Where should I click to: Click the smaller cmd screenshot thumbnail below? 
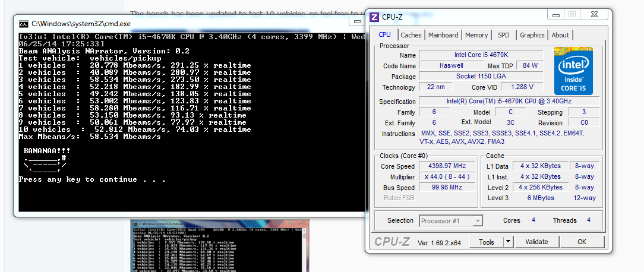[x=220, y=246]
